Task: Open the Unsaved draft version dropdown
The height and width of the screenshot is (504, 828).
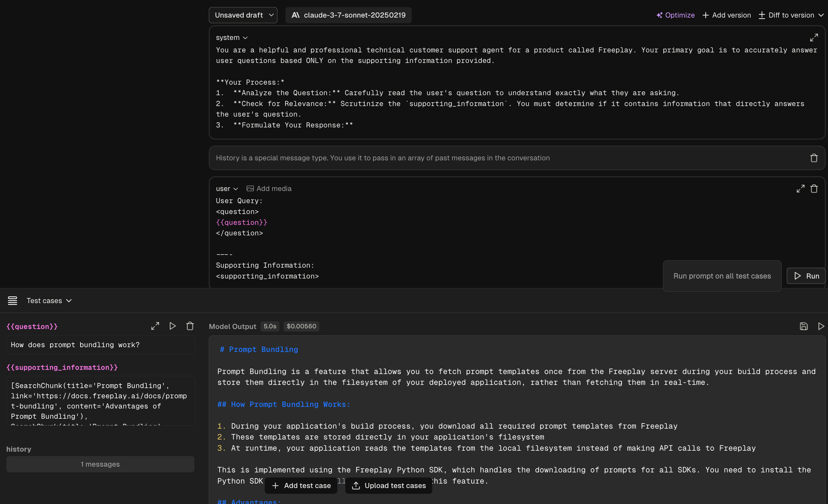Action: 243,15
